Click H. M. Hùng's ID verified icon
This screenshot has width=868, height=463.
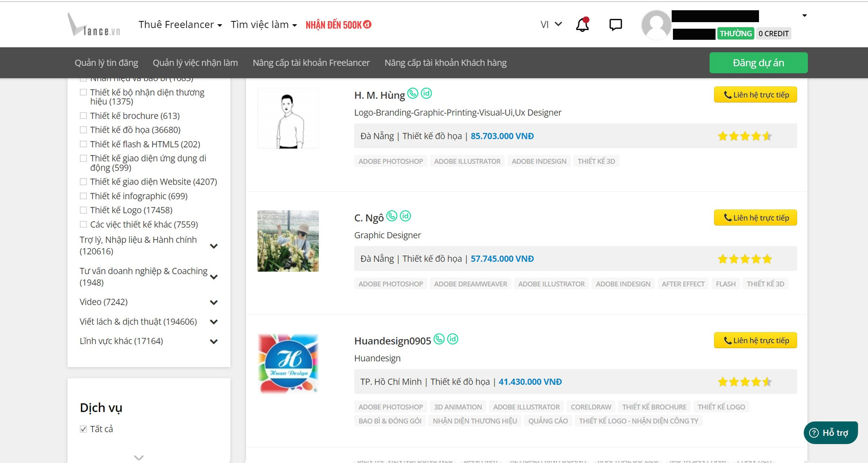(x=426, y=94)
